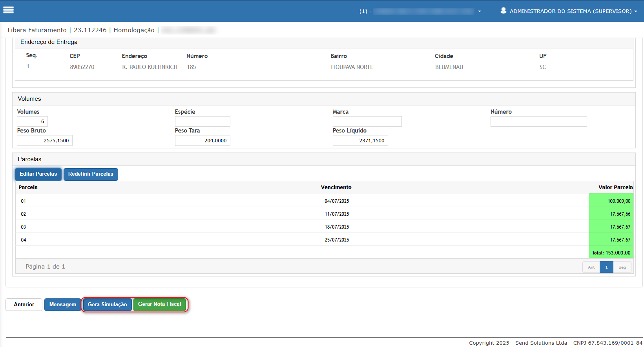
Task: Edit the Peso Líquido field
Action: tap(360, 140)
